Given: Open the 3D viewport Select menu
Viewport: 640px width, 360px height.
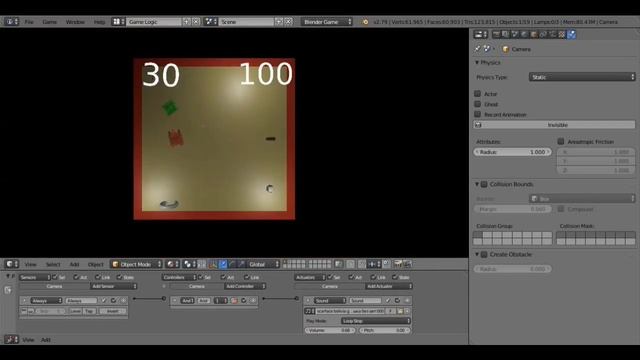Looking at the screenshot, I should (x=53, y=264).
